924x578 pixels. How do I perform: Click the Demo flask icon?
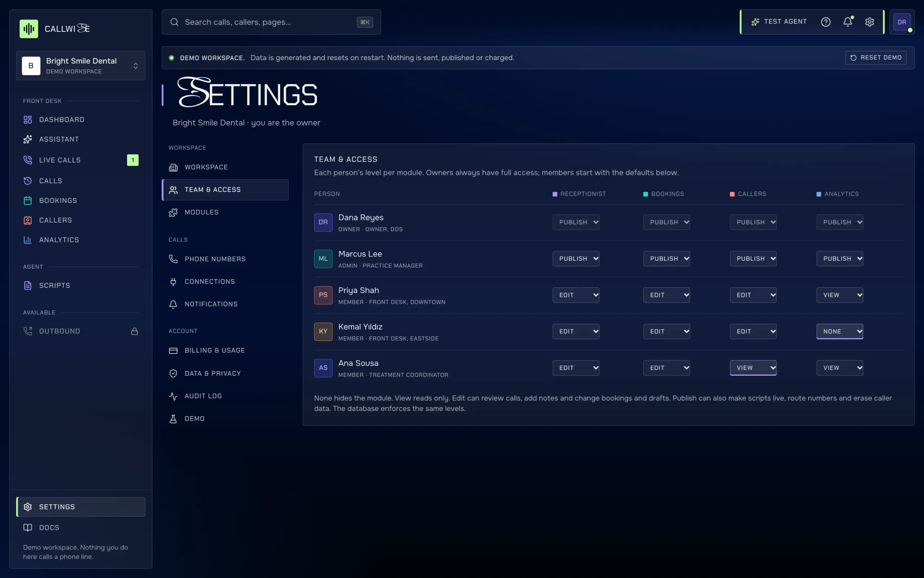point(173,419)
